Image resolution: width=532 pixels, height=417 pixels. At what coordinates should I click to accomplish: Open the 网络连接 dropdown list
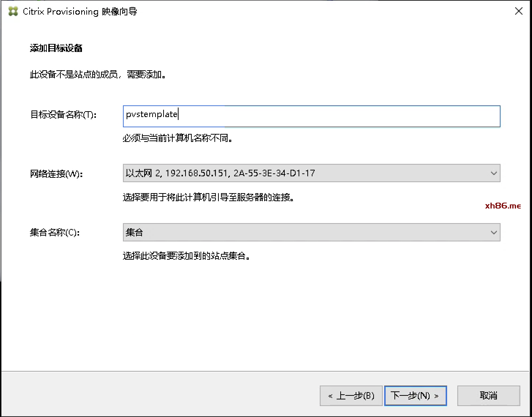[311, 173]
